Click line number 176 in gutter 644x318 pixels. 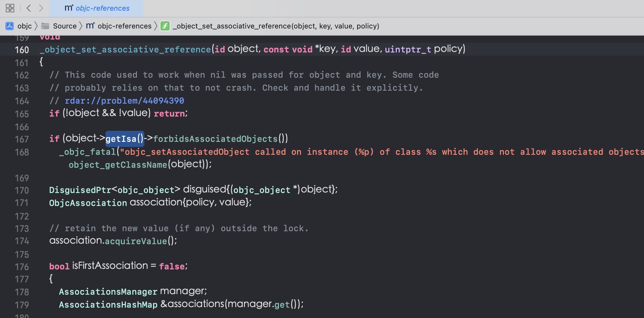pos(22,267)
